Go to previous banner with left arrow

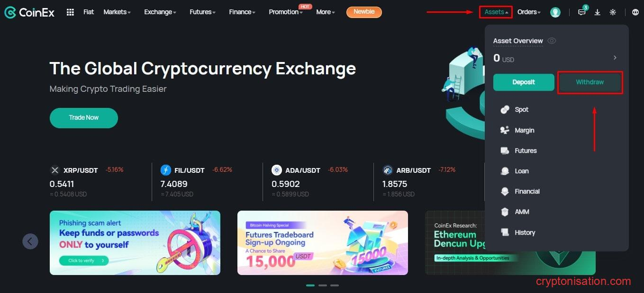(x=30, y=241)
